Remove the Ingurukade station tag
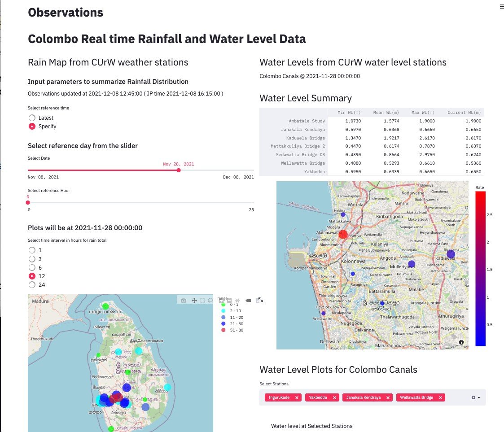 [297, 397]
